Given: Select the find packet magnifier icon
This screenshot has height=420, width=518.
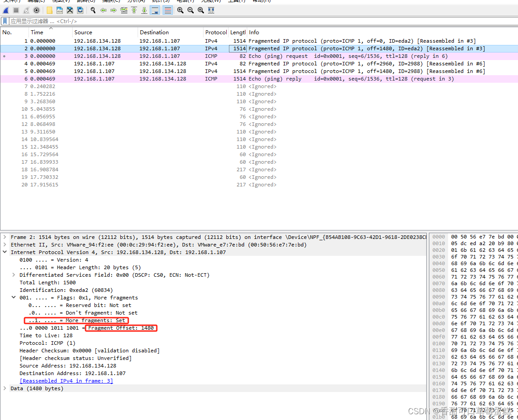Looking at the screenshot, I should click(x=92, y=10).
